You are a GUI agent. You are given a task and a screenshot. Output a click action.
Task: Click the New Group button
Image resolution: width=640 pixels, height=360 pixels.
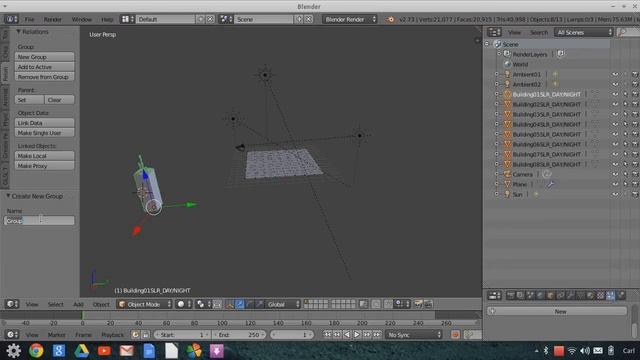[x=44, y=57]
